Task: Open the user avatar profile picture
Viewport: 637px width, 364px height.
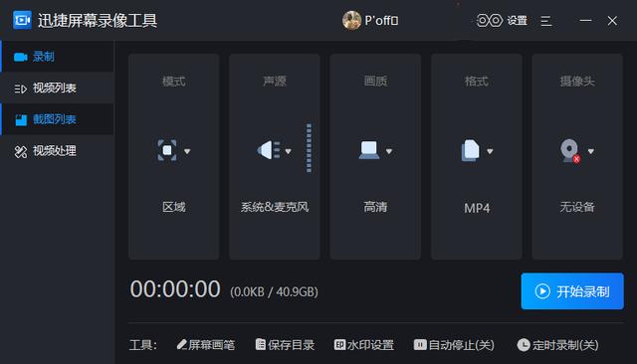Action: pyautogui.click(x=351, y=20)
